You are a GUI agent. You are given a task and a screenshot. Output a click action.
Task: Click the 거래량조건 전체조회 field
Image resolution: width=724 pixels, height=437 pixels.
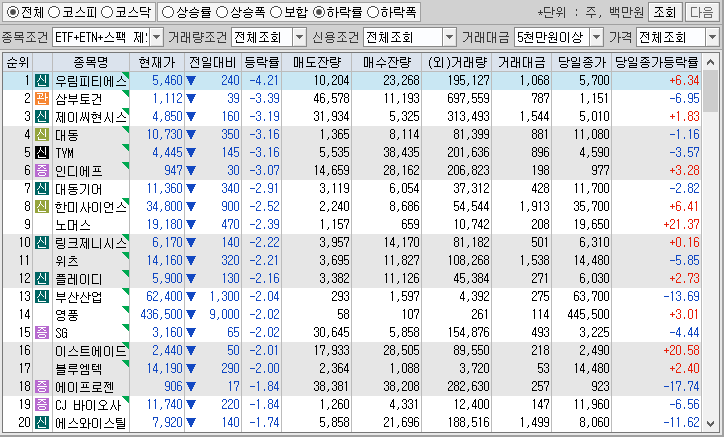coord(262,37)
